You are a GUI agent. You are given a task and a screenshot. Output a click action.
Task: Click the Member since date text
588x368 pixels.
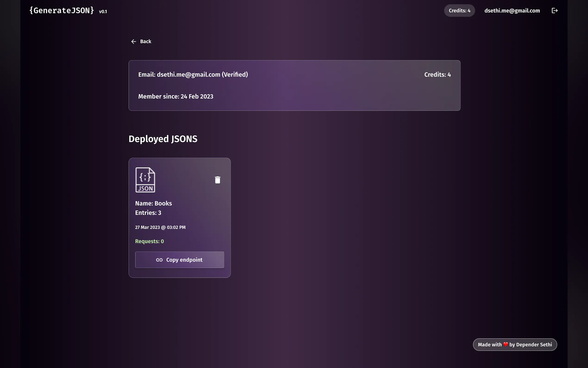tap(175, 96)
